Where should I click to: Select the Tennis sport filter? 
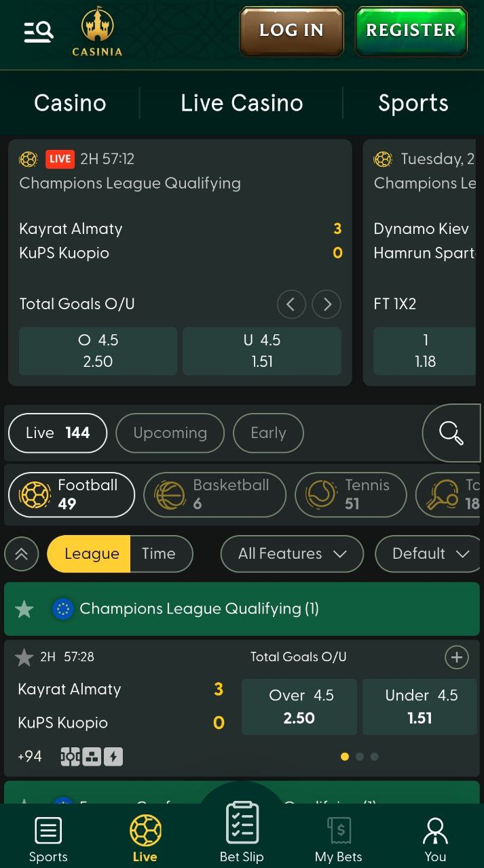tap(350, 494)
